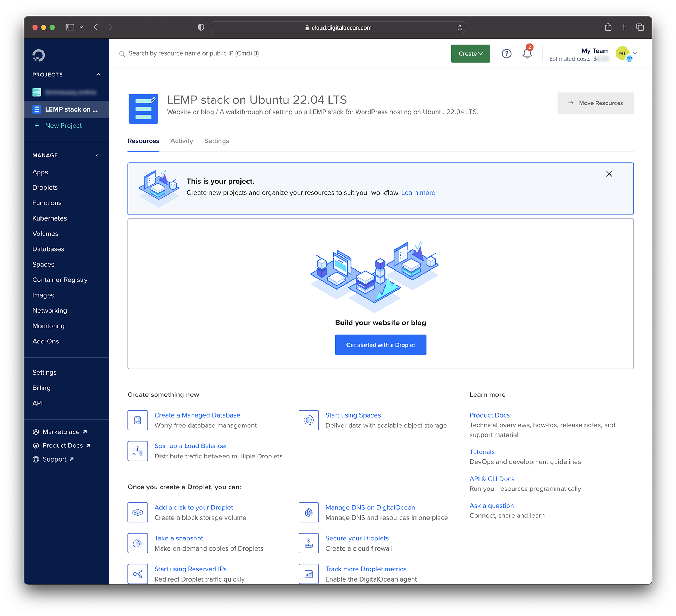Click the Marketplace icon in sidebar
The width and height of the screenshot is (676, 616).
pyautogui.click(x=36, y=432)
